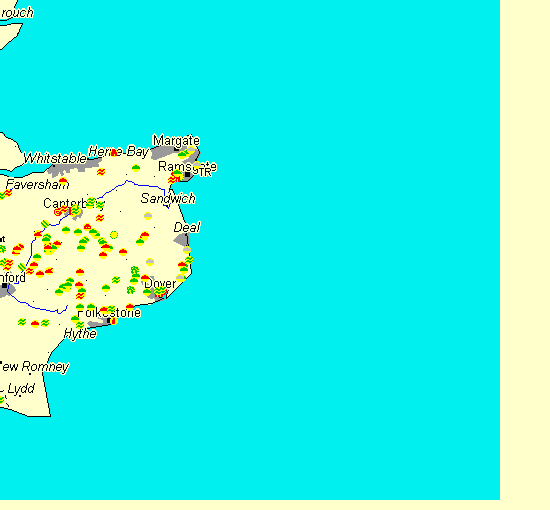This screenshot has height=510, width=550.
Task: Select the green dome marker below Herne Bay label
Action: tap(136, 168)
